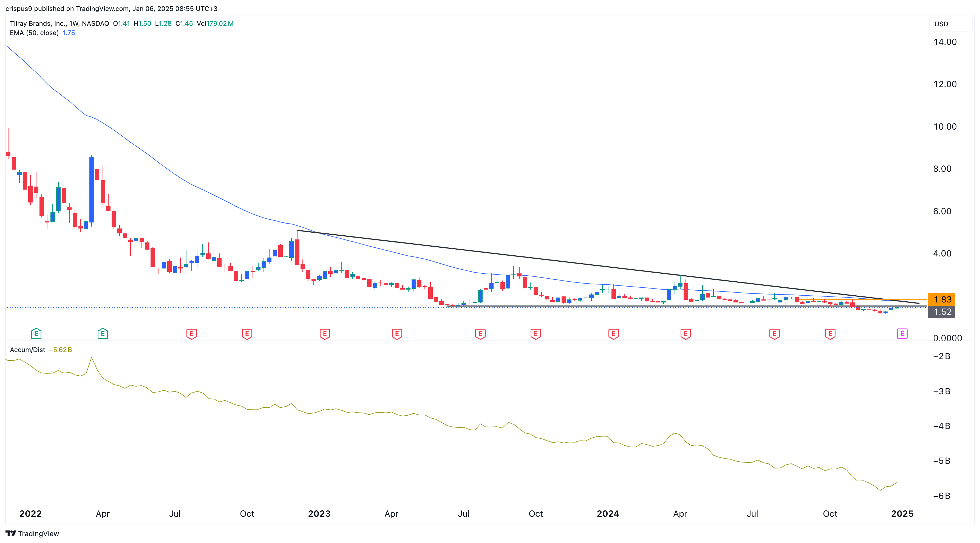Click the Accum/Dist indicator label

click(x=27, y=350)
